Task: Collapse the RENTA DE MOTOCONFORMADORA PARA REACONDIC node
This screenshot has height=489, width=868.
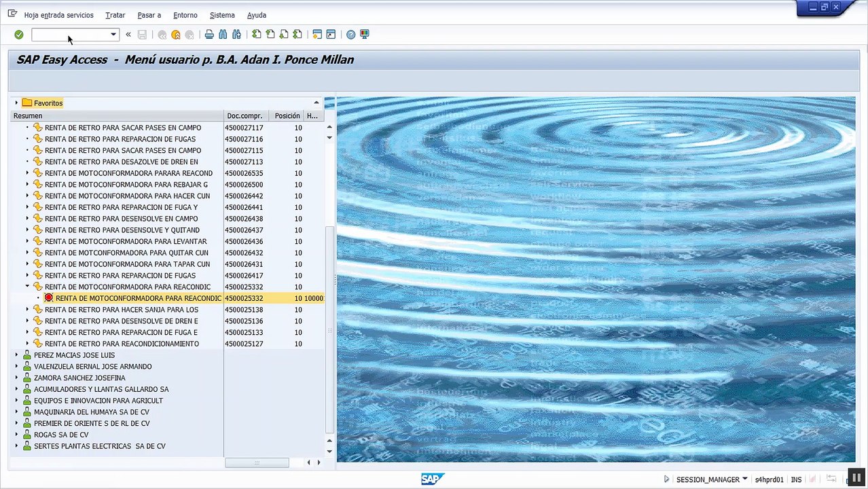Action: pos(27,287)
